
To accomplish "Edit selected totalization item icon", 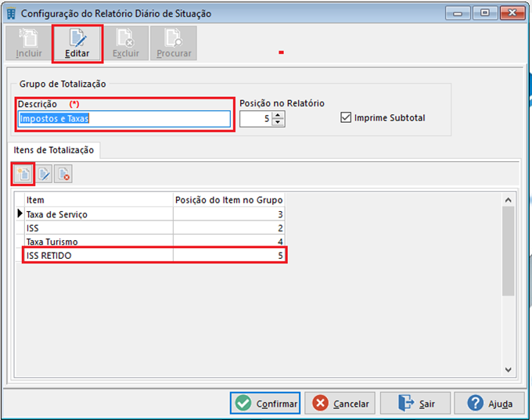I will [44, 174].
